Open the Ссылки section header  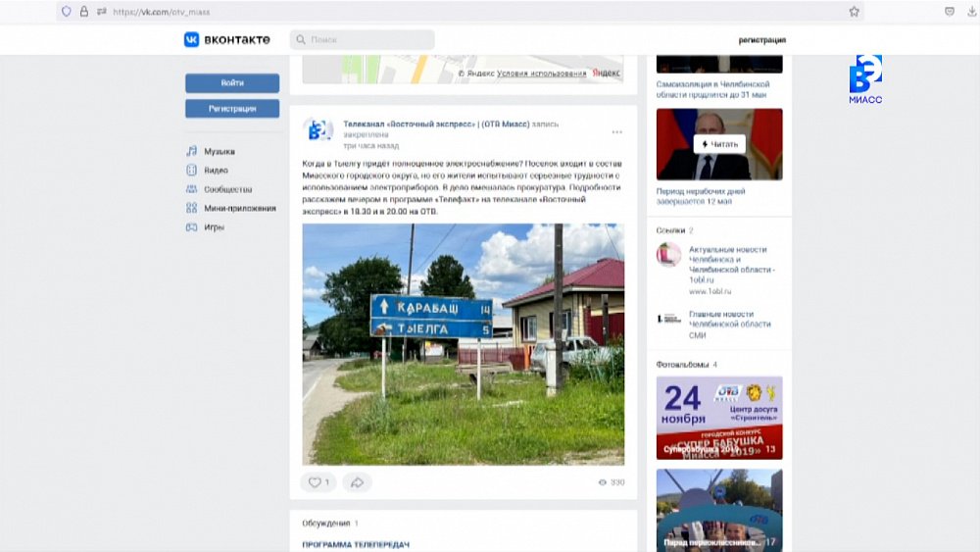click(x=670, y=230)
